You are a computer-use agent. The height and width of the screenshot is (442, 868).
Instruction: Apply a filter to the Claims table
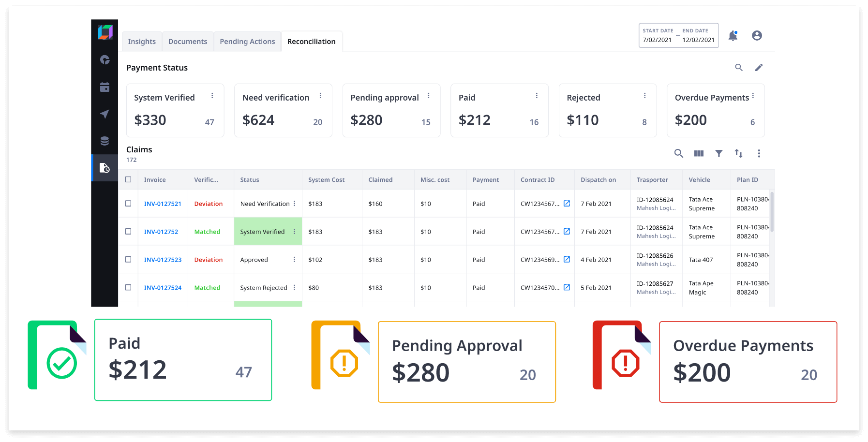pyautogui.click(x=719, y=153)
